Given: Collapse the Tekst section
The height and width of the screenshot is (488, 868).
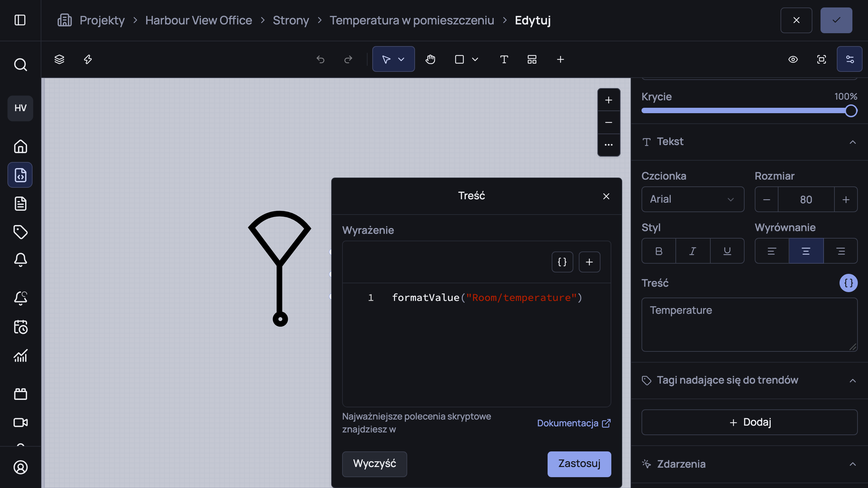Looking at the screenshot, I should pyautogui.click(x=852, y=142).
